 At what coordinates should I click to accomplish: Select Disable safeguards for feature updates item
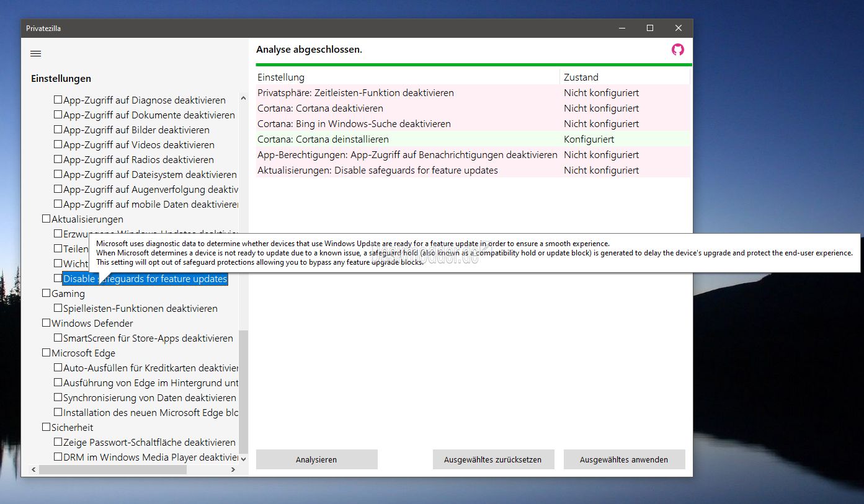tap(145, 279)
